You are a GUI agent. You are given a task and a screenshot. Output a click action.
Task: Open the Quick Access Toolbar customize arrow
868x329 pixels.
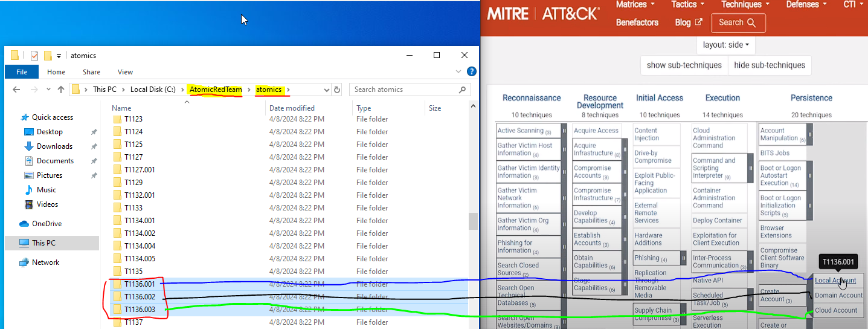coord(59,56)
